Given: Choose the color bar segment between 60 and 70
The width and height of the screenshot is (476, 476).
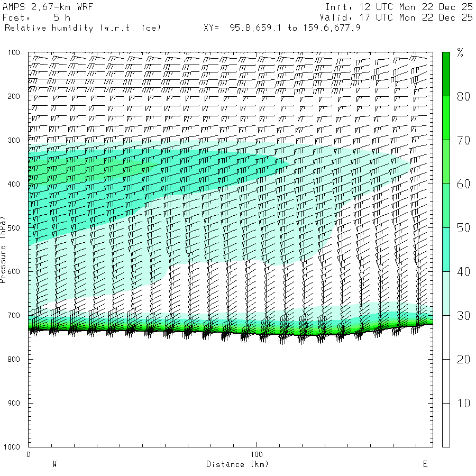Looking at the screenshot, I should point(446,162).
